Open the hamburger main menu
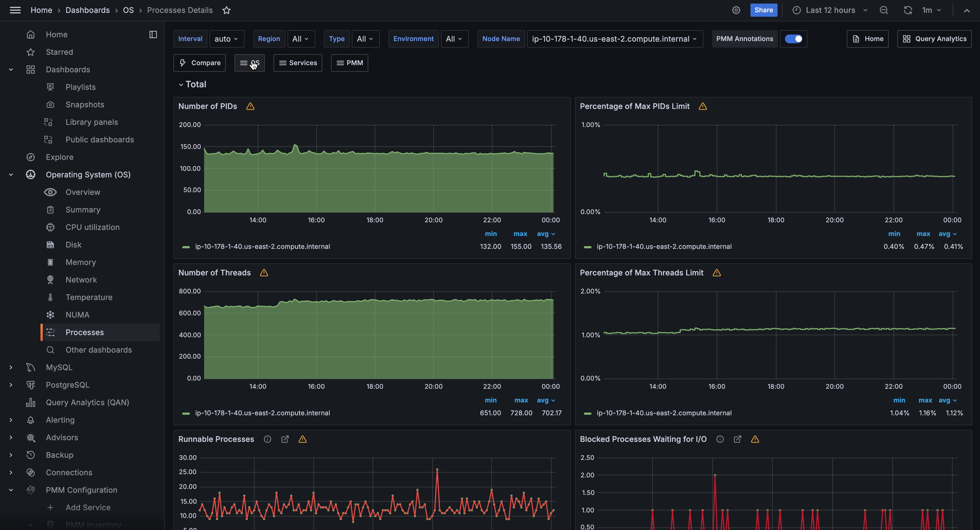Screen dimensions: 980x530 [x=15, y=10]
